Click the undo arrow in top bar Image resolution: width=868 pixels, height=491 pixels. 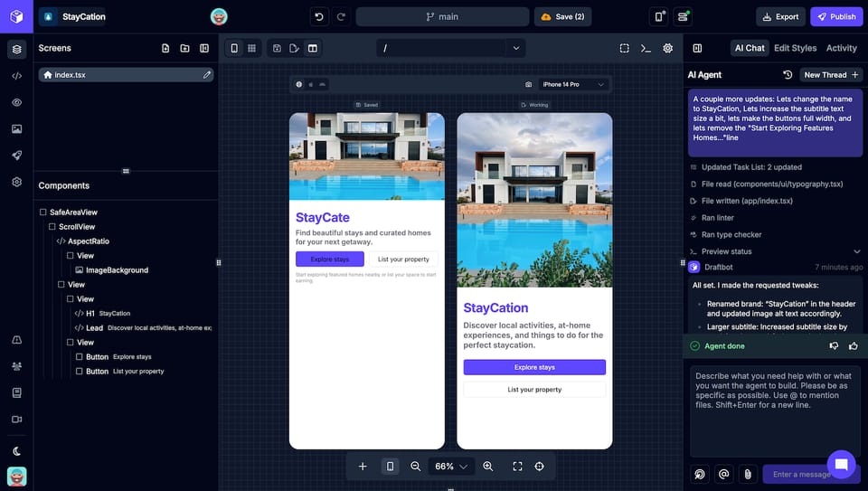click(319, 16)
